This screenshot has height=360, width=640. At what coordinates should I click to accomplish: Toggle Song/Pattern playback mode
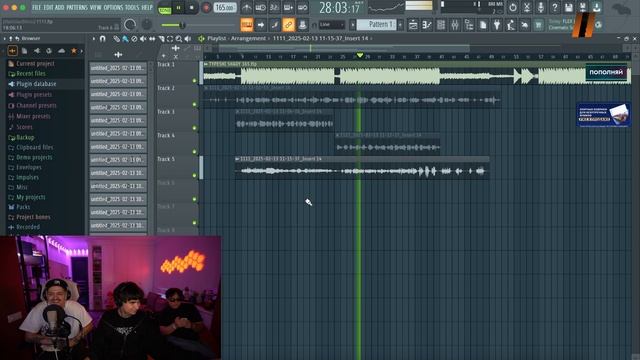point(165,8)
